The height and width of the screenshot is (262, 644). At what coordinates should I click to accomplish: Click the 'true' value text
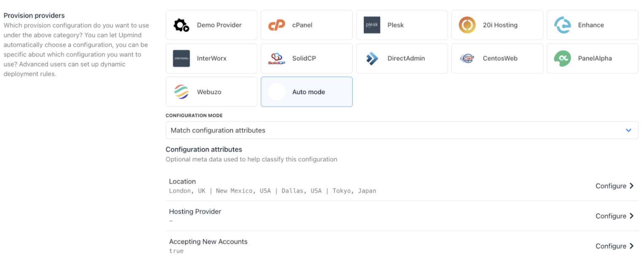coord(176,251)
